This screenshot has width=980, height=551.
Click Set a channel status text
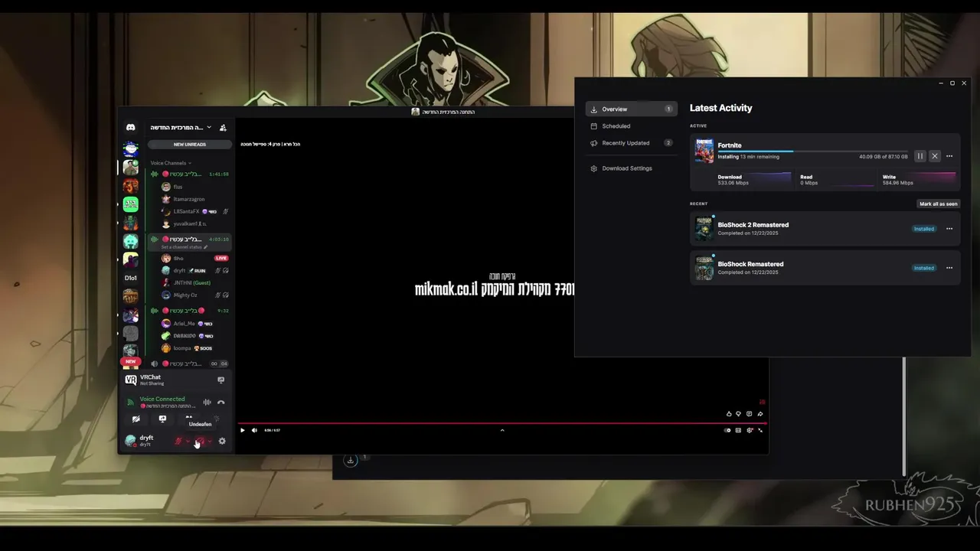(x=184, y=247)
